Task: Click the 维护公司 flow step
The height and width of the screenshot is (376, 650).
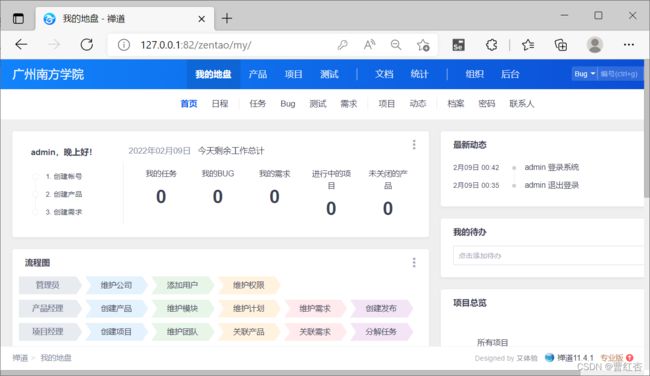Action: pyautogui.click(x=116, y=285)
